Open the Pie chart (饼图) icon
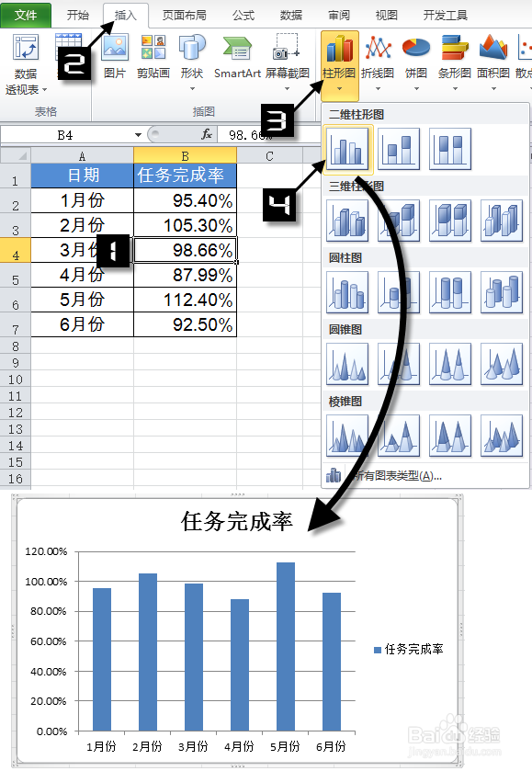The width and height of the screenshot is (532, 771). coord(416,47)
